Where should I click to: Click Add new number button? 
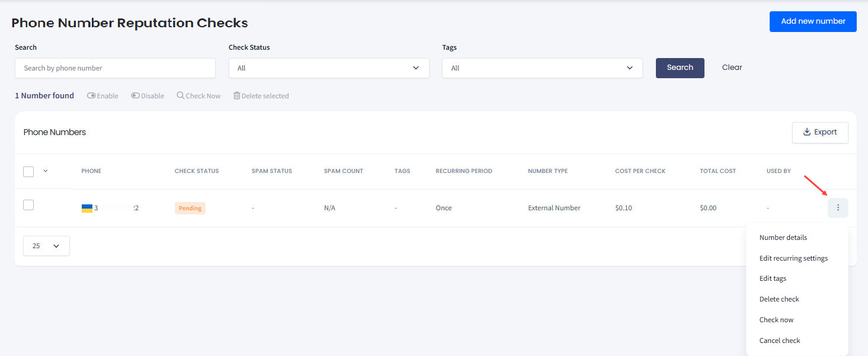pos(813,21)
